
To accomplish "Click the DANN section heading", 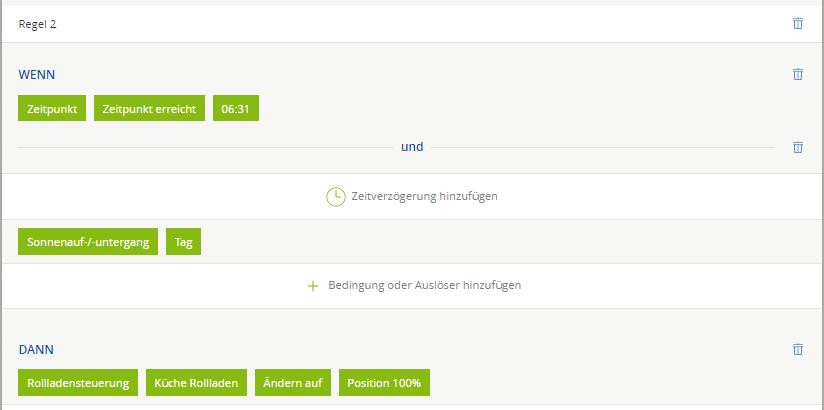I will [36, 350].
